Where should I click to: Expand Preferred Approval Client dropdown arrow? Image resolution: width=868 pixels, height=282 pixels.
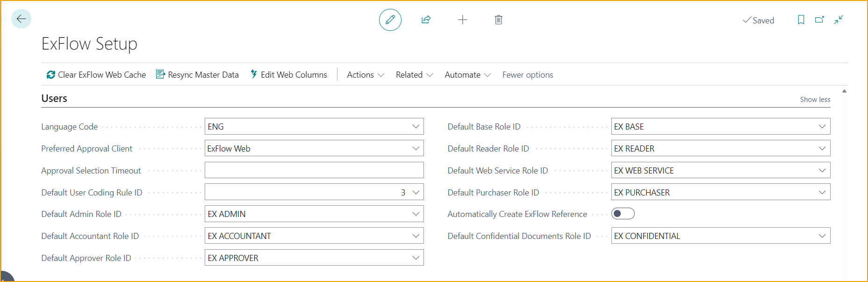[416, 148]
